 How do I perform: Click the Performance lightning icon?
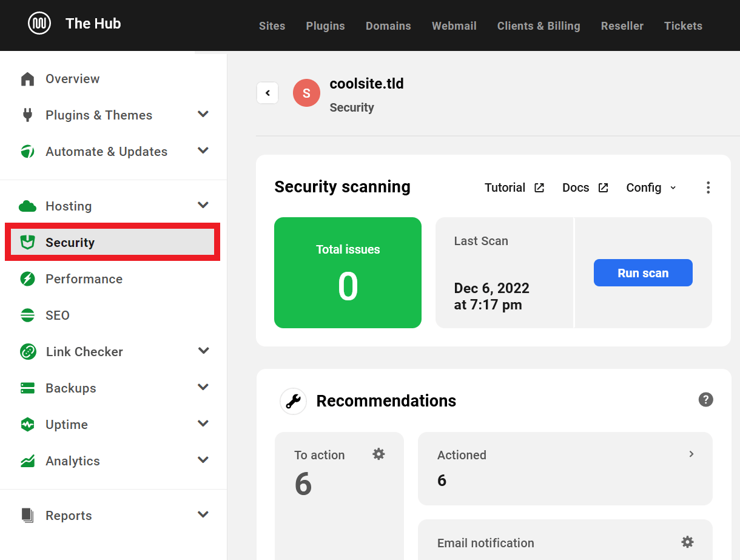(x=27, y=279)
